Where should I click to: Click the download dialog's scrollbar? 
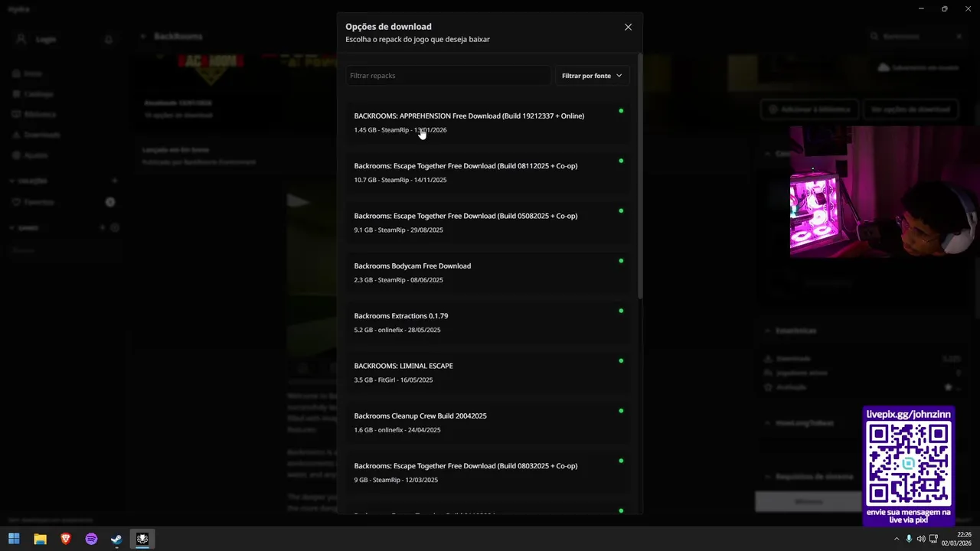pyautogui.click(x=640, y=176)
